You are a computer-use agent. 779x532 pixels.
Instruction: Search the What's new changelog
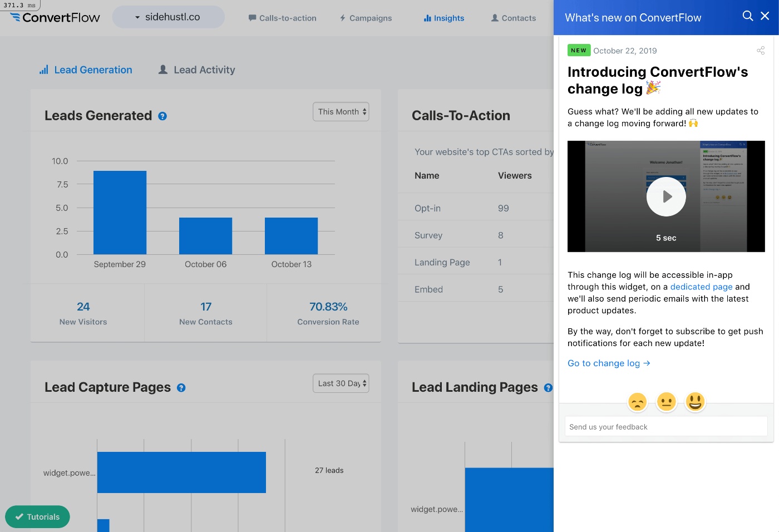[748, 16]
